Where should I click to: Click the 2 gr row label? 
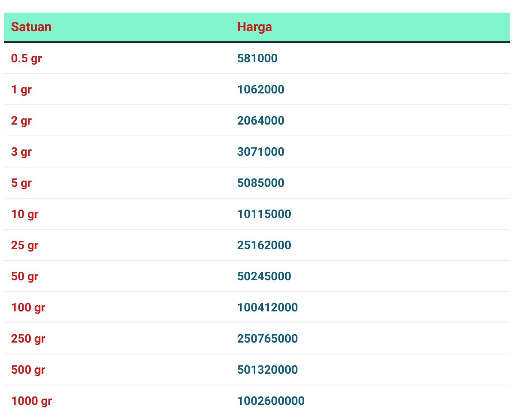tap(21, 120)
